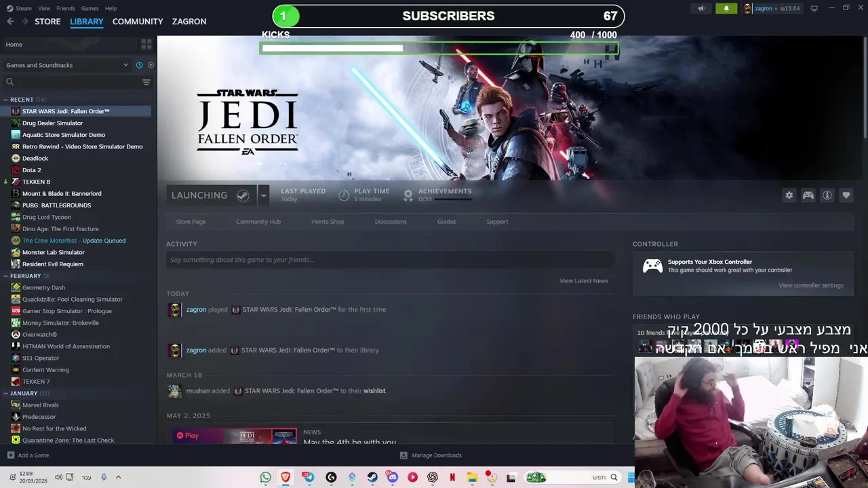868x488 pixels.
Task: Go forward with the right arrow
Action: 24,21
